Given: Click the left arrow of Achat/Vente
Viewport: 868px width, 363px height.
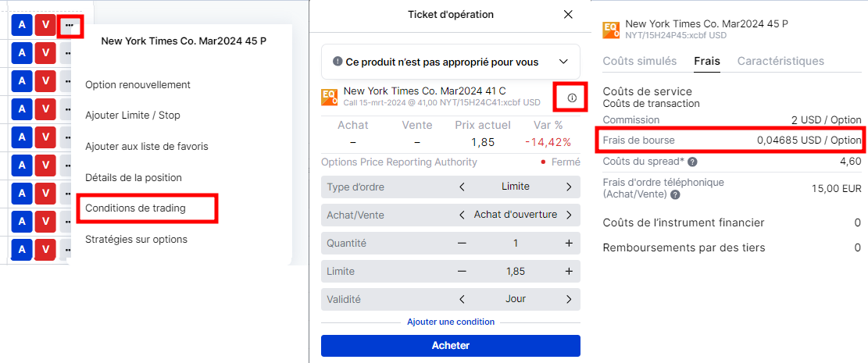Looking at the screenshot, I should pos(462,215).
